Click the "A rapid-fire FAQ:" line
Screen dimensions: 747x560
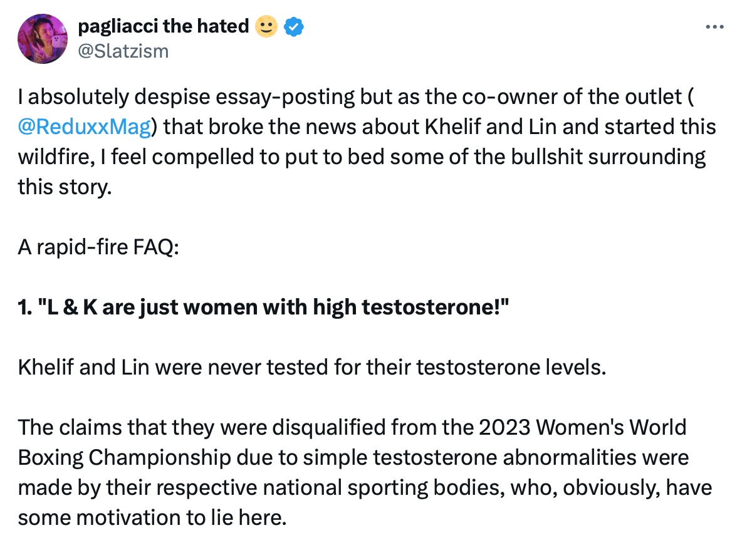[99, 247]
